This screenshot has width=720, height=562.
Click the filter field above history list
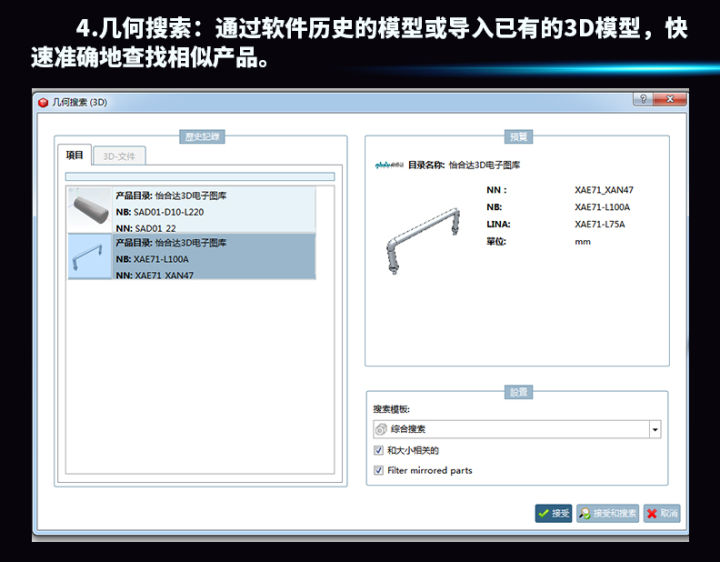click(x=200, y=177)
